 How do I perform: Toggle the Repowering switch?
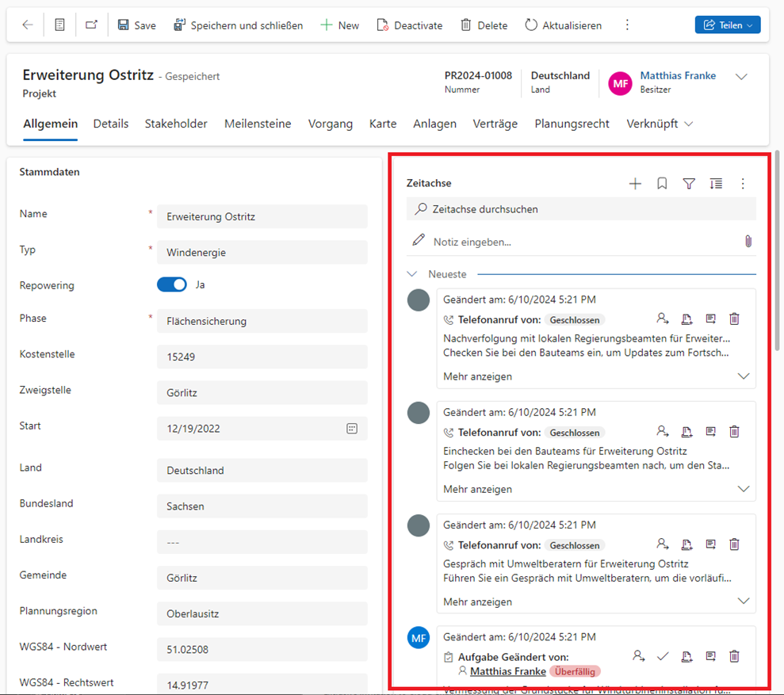pos(172,284)
